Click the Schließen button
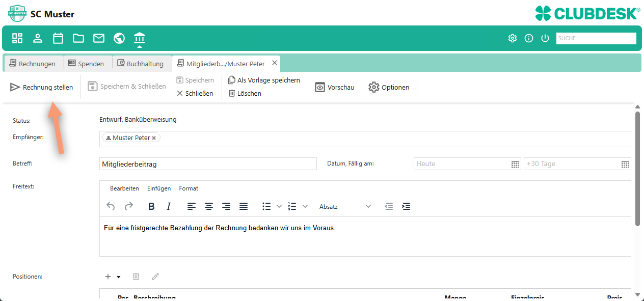Image resolution: width=644 pixels, height=301 pixels. (x=195, y=94)
